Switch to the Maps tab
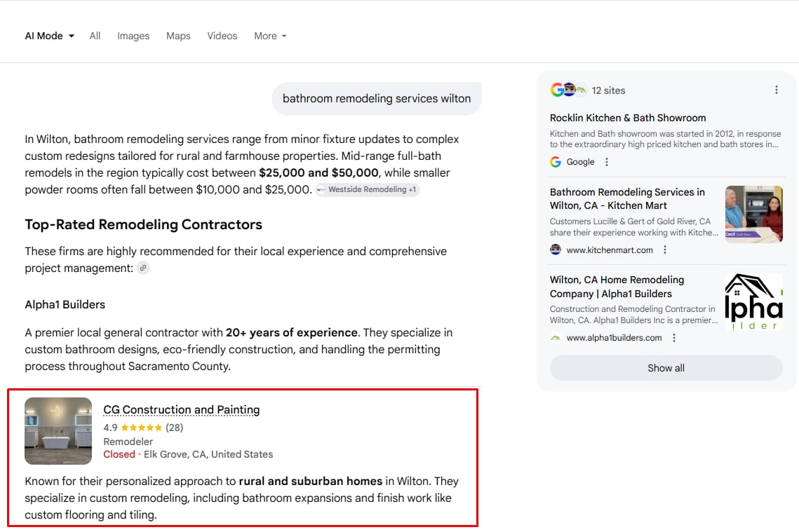Screen dimensions: 799x532 tap(178, 36)
